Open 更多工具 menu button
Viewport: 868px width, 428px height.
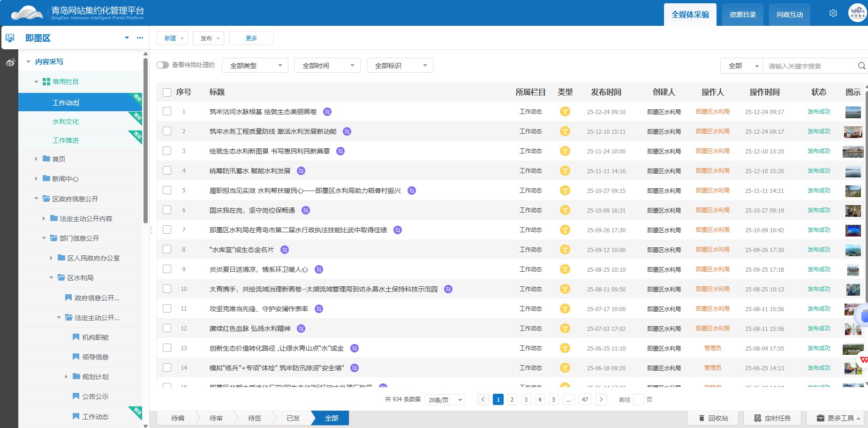pyautogui.click(x=835, y=418)
